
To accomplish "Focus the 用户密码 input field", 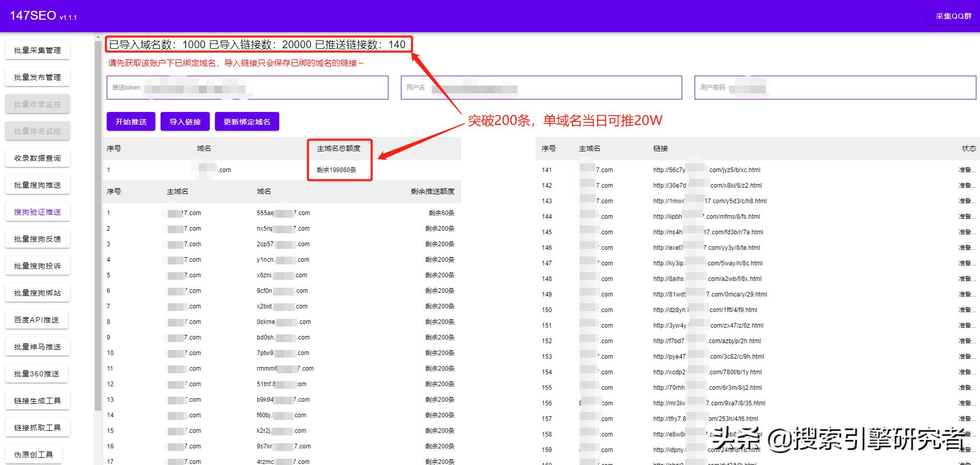I will pos(835,88).
